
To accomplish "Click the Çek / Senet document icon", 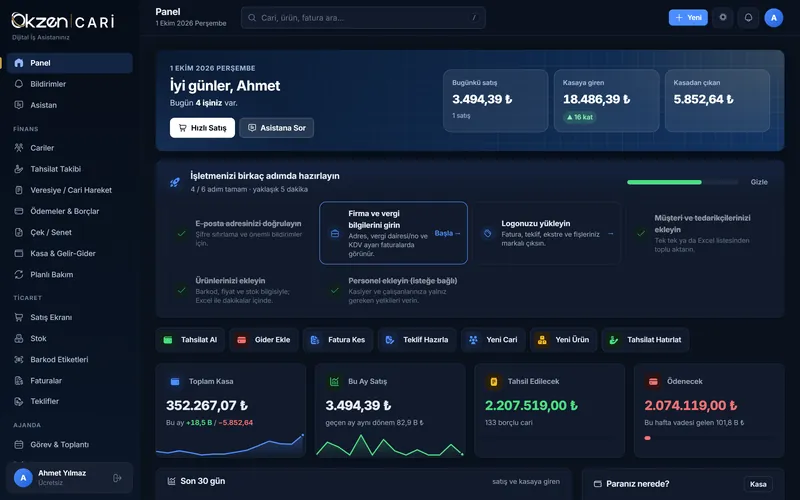I will click(19, 232).
